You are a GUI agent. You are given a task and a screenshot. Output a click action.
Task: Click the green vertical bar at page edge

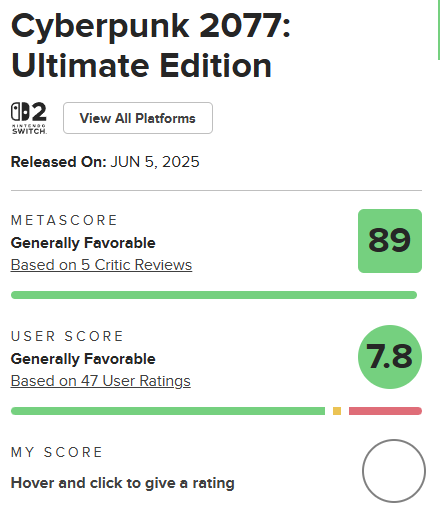point(439,30)
